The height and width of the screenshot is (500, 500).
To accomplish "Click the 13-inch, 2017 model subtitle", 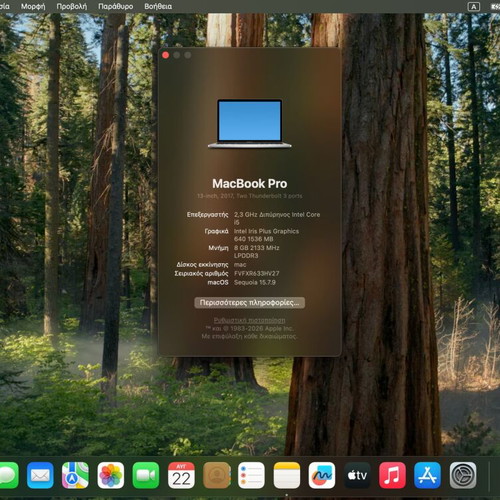I will tap(250, 196).
